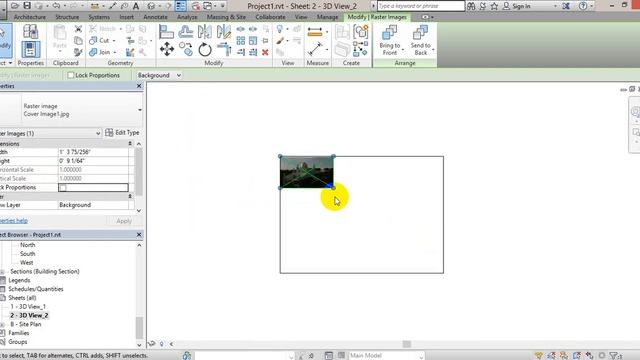Open Type Properties from the ribbon
Viewport: 640px width, 360px height.
tap(30, 31)
